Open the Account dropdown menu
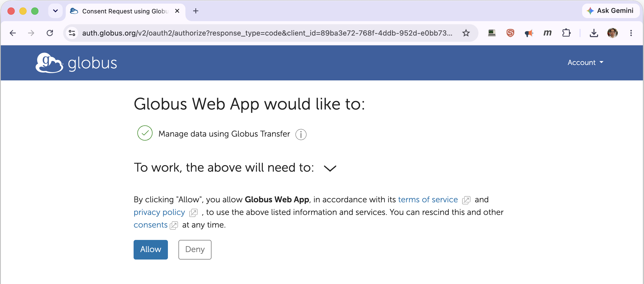644x284 pixels. (x=585, y=62)
